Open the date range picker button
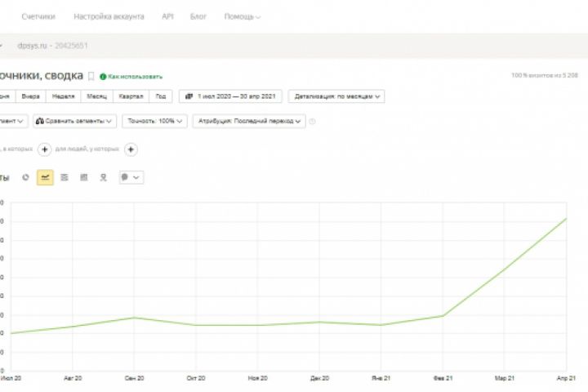Viewport: 588px width, 392px height. click(232, 96)
